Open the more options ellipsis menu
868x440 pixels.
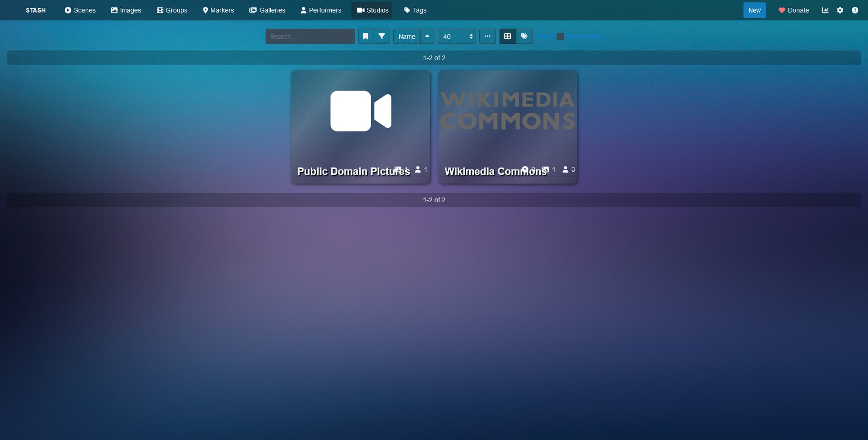point(487,37)
